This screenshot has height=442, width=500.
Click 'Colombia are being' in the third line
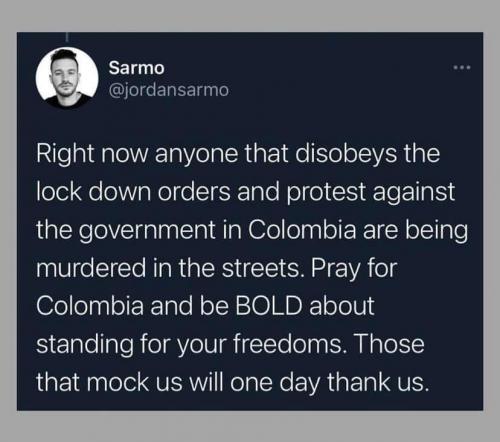click(x=357, y=231)
